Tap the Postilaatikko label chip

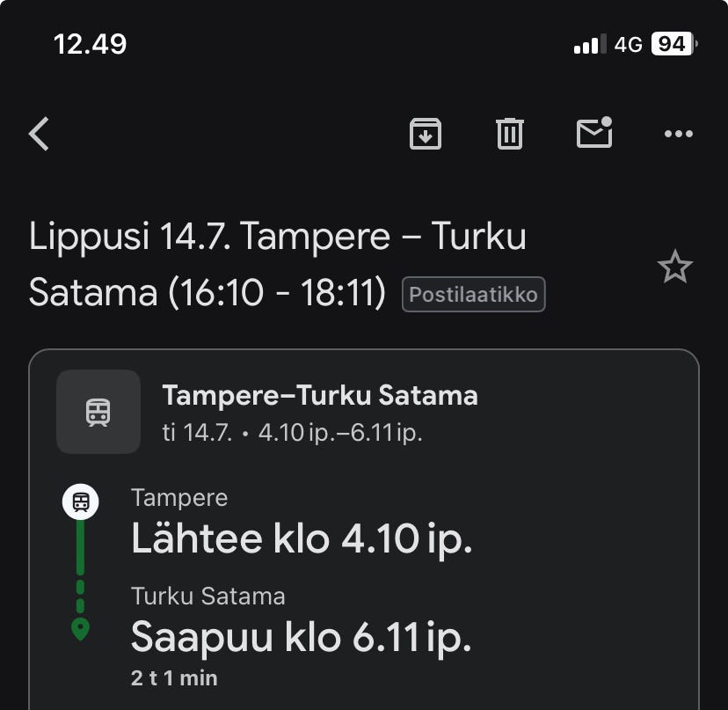point(474,294)
